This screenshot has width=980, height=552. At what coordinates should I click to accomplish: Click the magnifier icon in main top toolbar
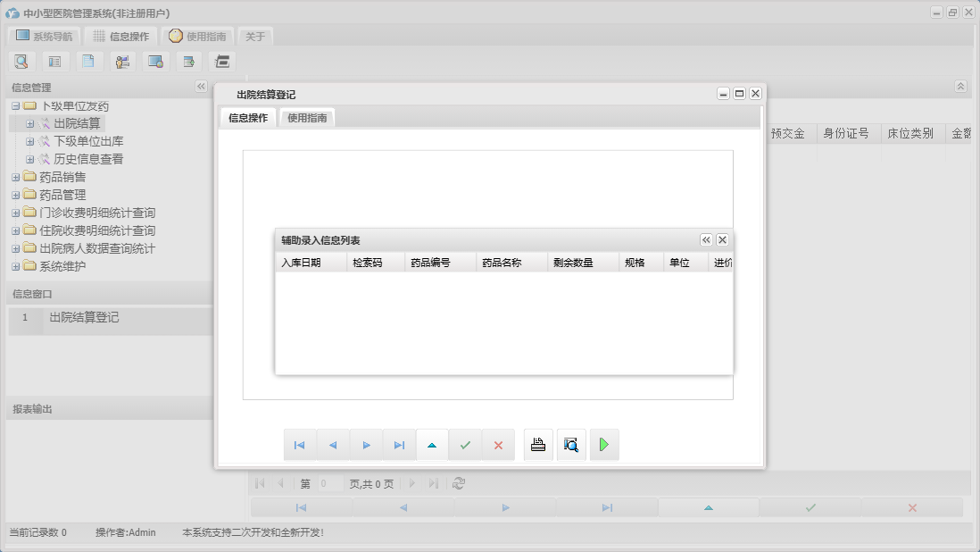point(21,62)
